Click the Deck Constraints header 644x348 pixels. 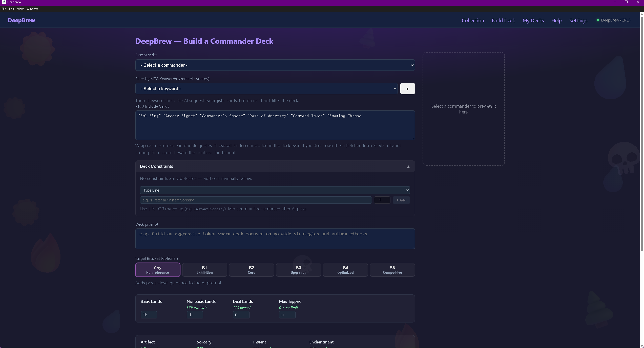[275, 167]
